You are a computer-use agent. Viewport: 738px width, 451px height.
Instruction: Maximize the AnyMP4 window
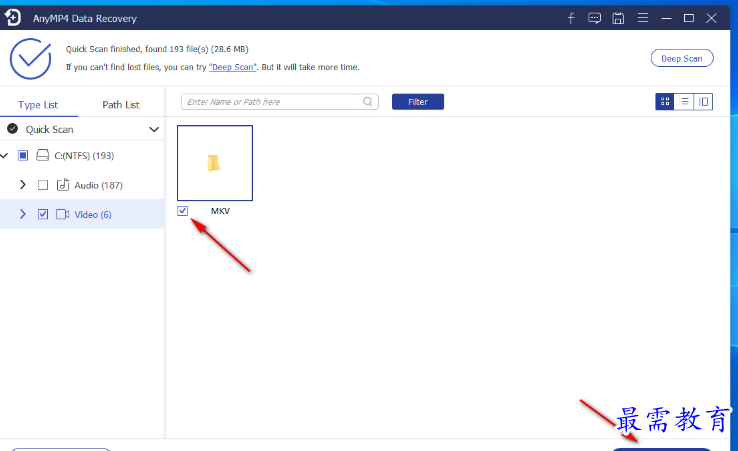[x=689, y=18]
